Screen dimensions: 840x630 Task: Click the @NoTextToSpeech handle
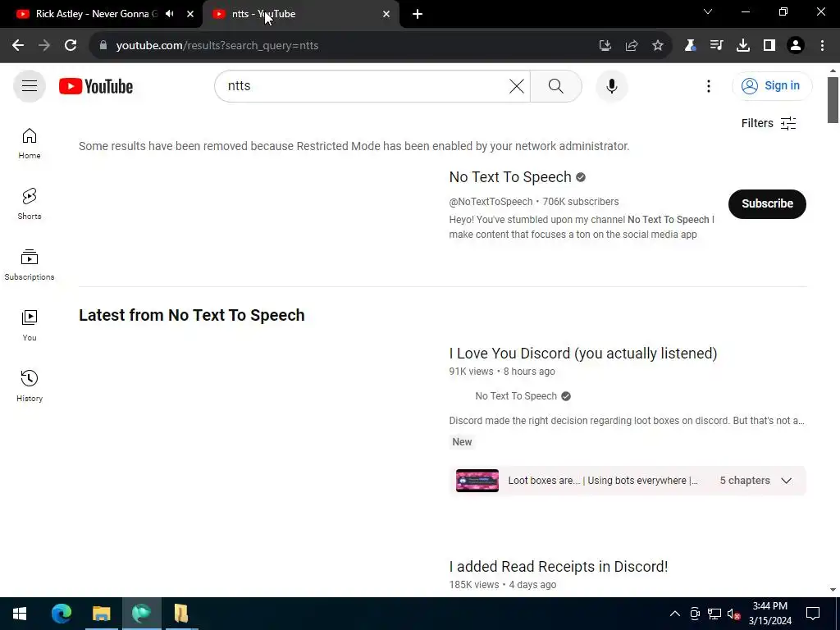pos(491,202)
